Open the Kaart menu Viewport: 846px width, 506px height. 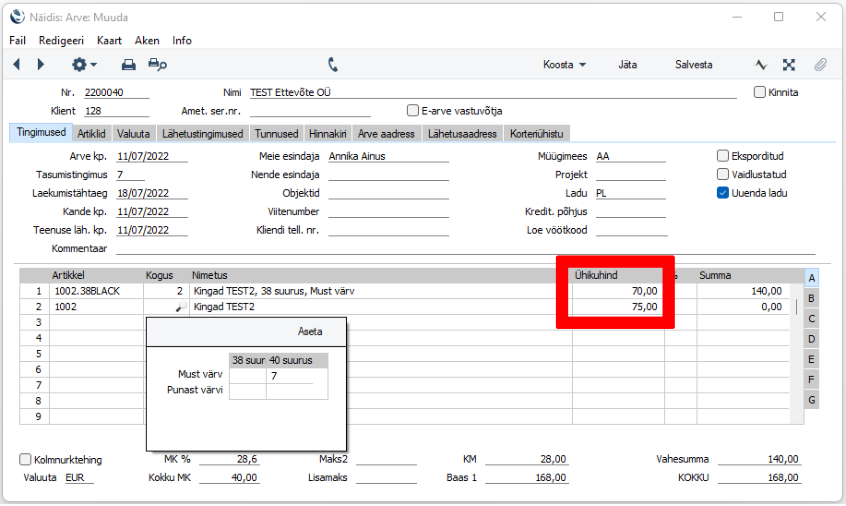[x=109, y=40]
